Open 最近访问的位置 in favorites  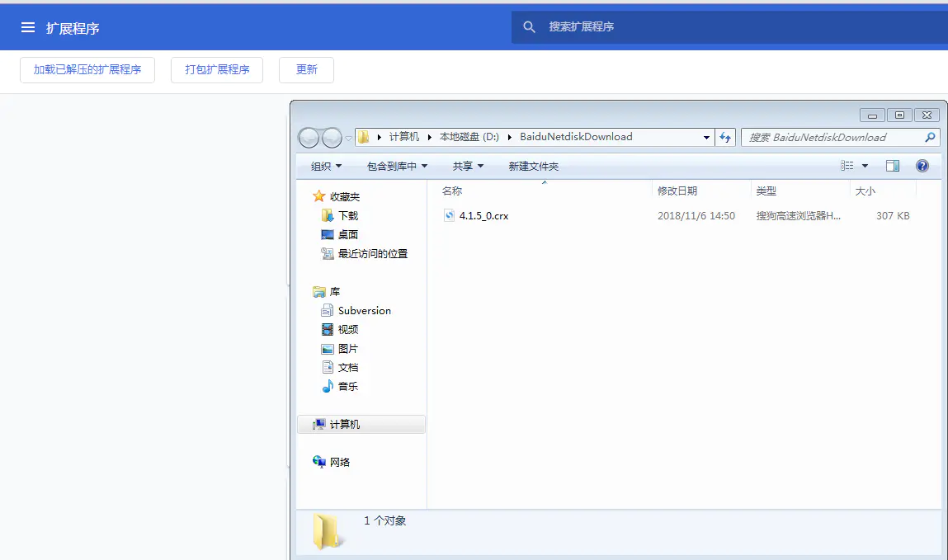click(x=372, y=254)
